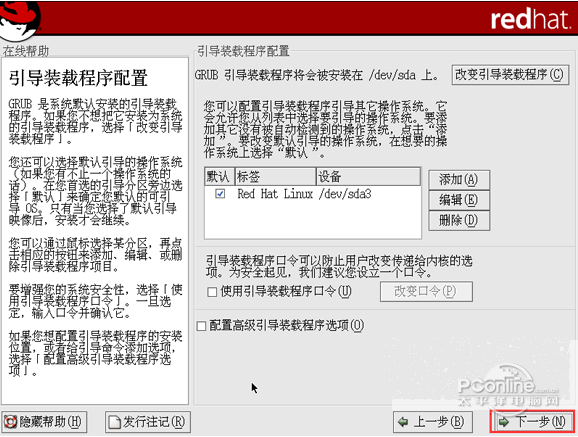The image size is (578, 437).
Task: Click the greyed-out 改变口令(P) button
Action: pyautogui.click(x=426, y=292)
